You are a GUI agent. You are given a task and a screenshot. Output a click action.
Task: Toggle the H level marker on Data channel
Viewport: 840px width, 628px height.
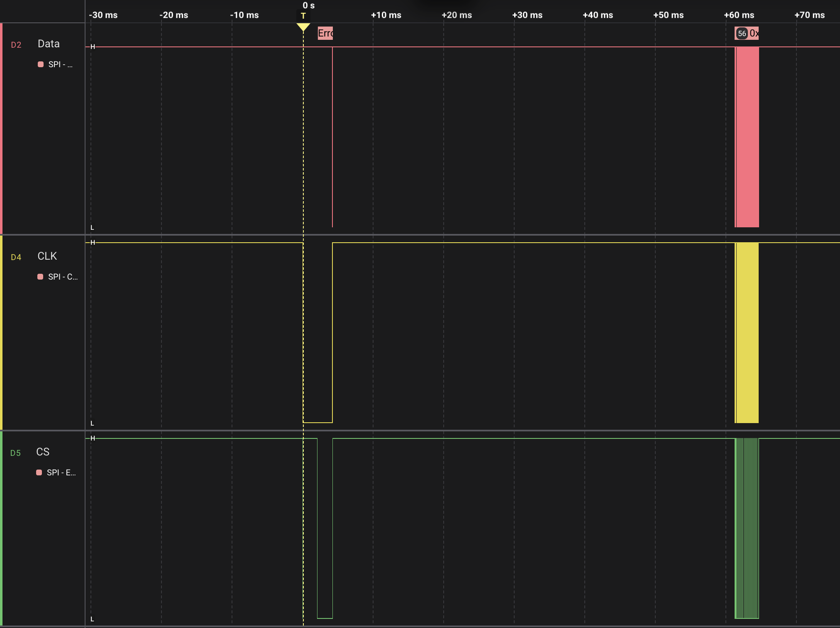tap(93, 46)
